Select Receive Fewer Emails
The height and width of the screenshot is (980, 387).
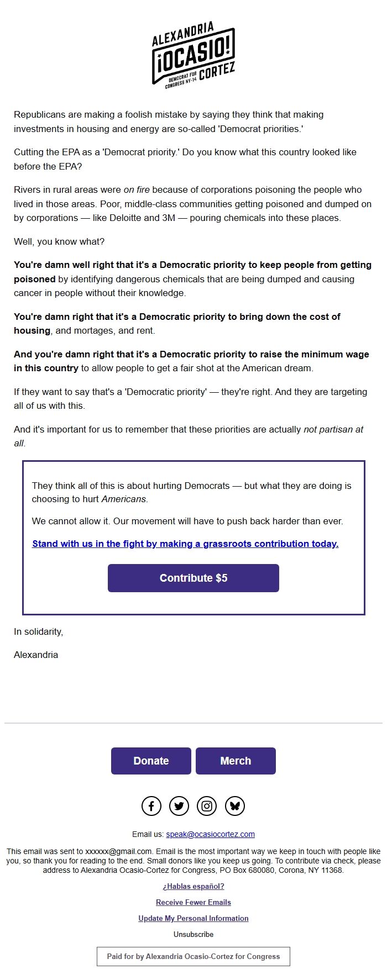[193, 902]
